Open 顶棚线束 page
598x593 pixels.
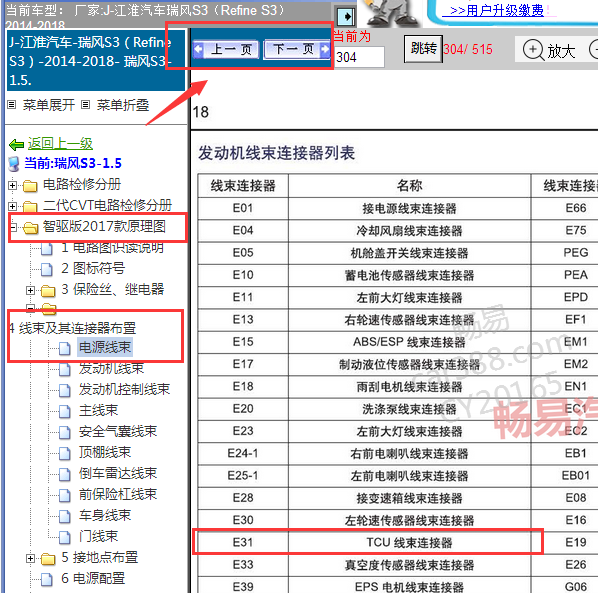point(105,452)
